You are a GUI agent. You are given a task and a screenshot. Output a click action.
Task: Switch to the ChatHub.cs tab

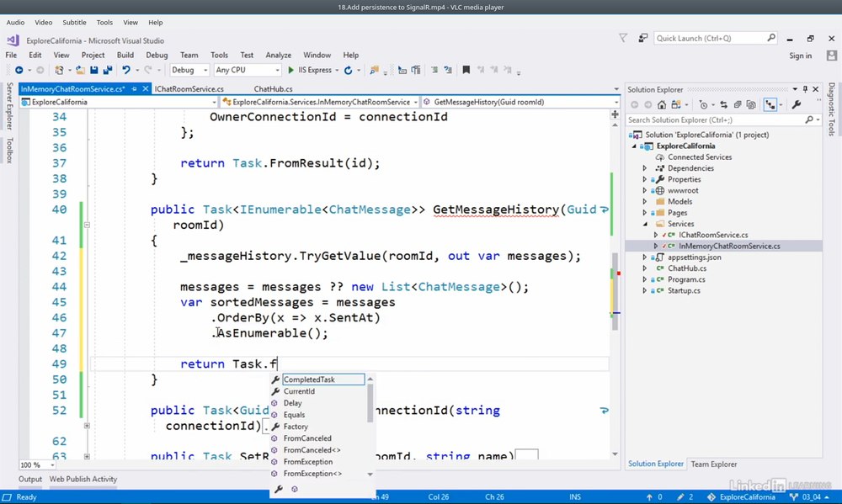(273, 89)
